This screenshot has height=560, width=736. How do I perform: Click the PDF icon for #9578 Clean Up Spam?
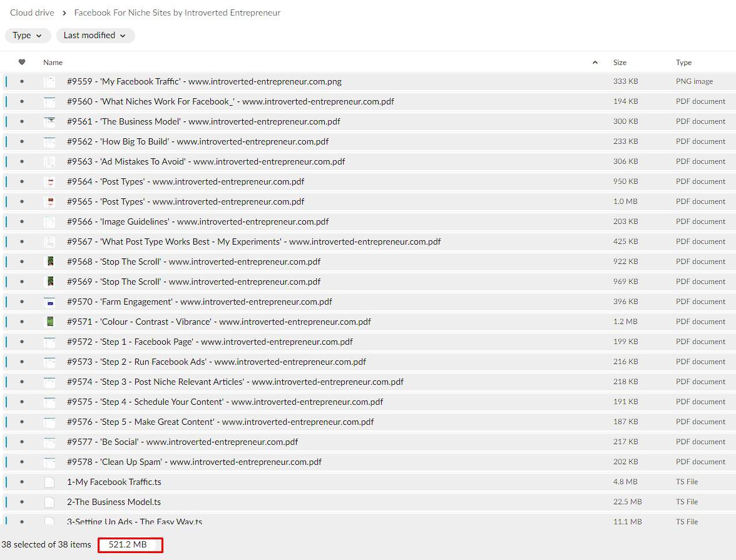click(49, 462)
